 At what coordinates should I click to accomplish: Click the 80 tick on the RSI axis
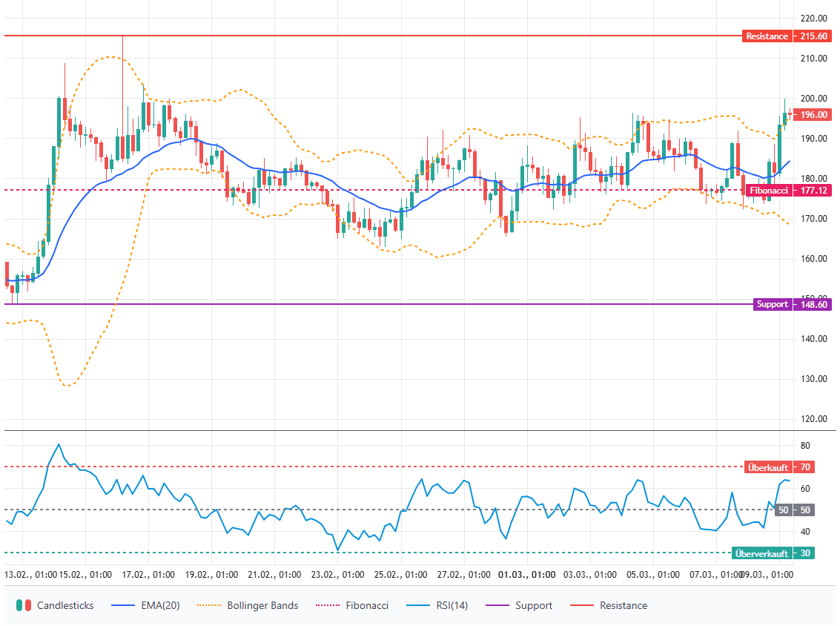805,446
